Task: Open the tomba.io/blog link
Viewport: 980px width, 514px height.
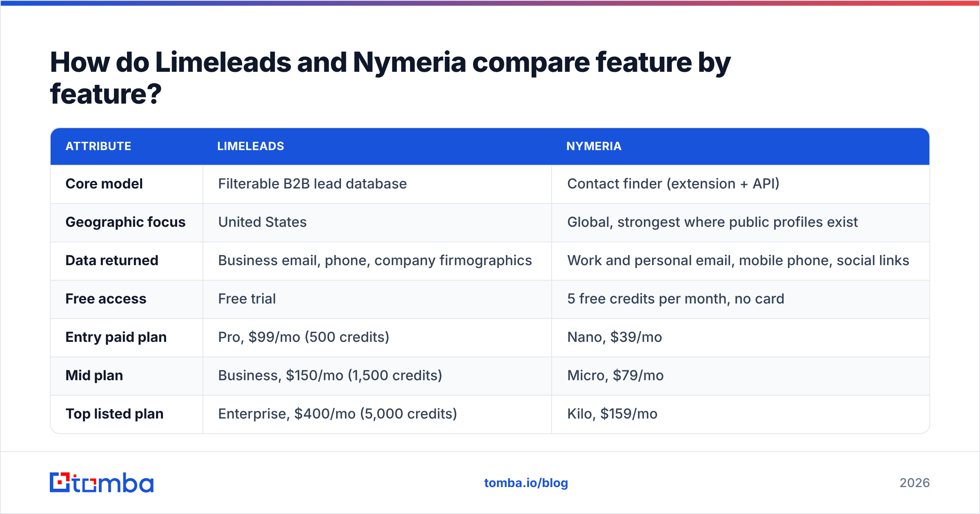Action: (526, 483)
